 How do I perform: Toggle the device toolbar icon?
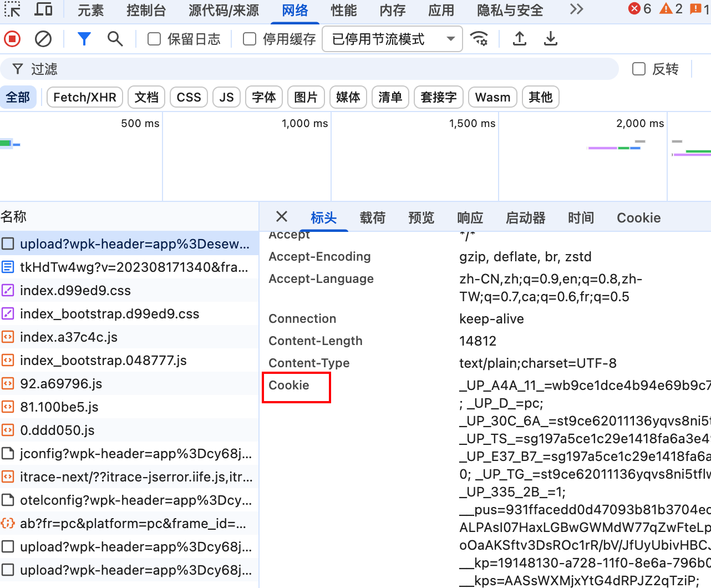(x=43, y=9)
